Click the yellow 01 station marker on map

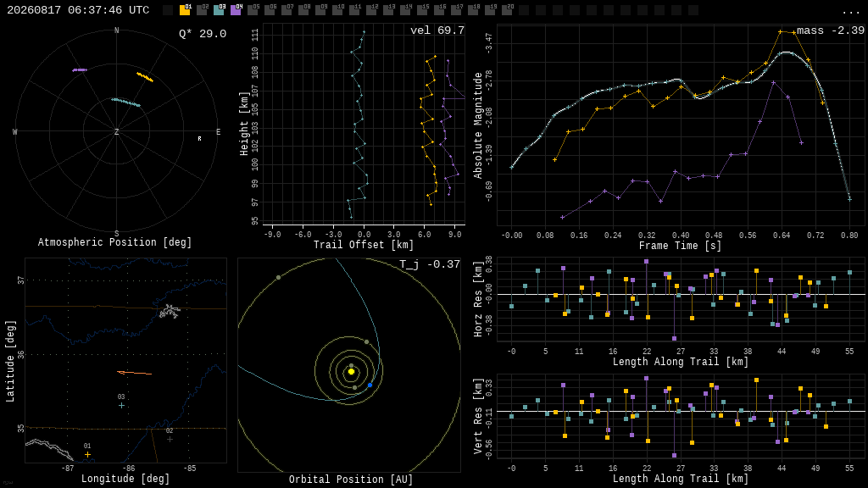87,454
